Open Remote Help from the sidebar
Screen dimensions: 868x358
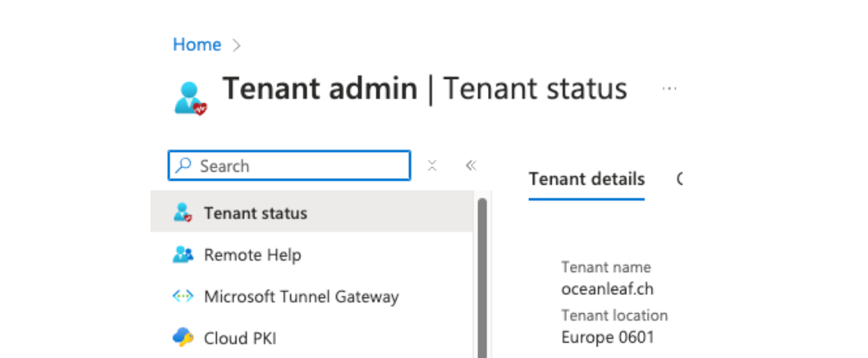252,255
